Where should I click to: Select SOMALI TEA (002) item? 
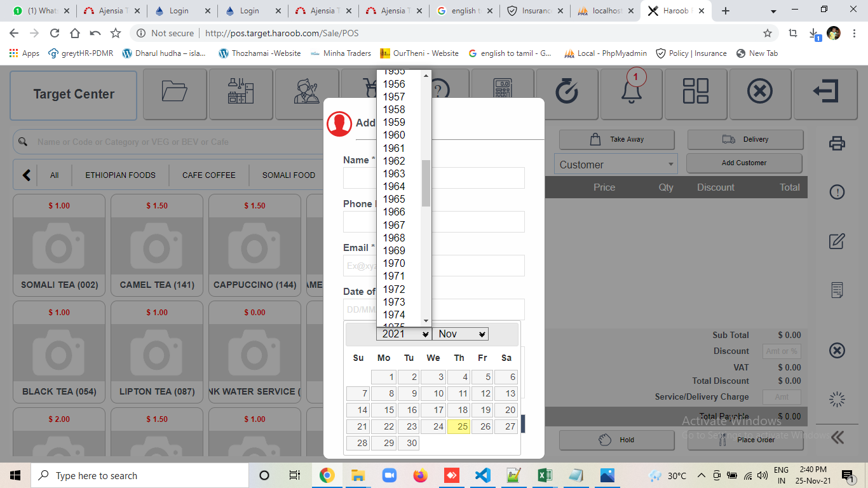coord(59,245)
